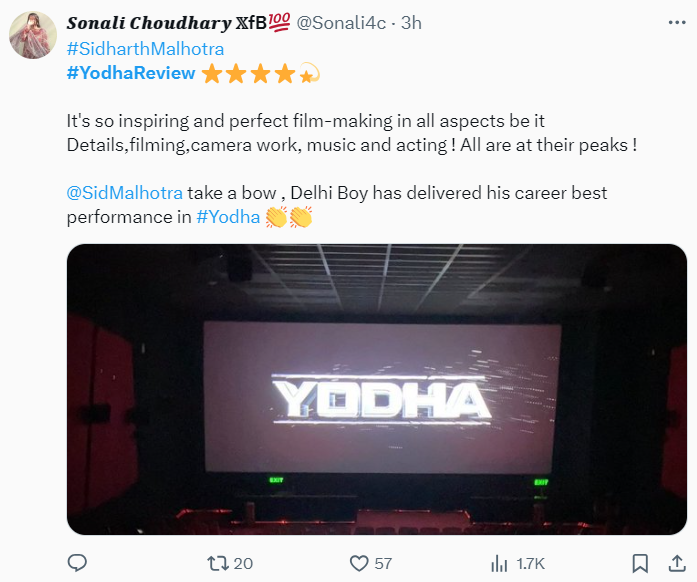Viewport: 697px width, 582px height.
Task: Click the like count of 57
Action: (383, 563)
